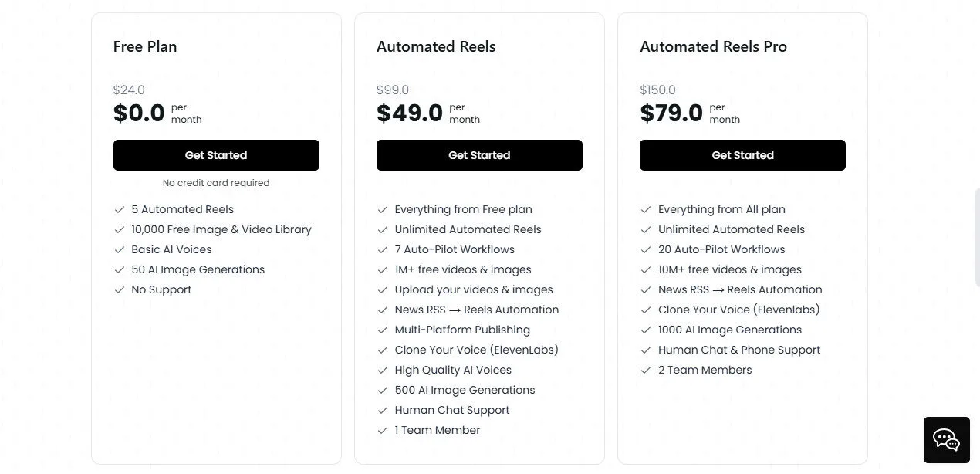
Task: Click Get Started for Automated Reels Pro
Action: 742,155
